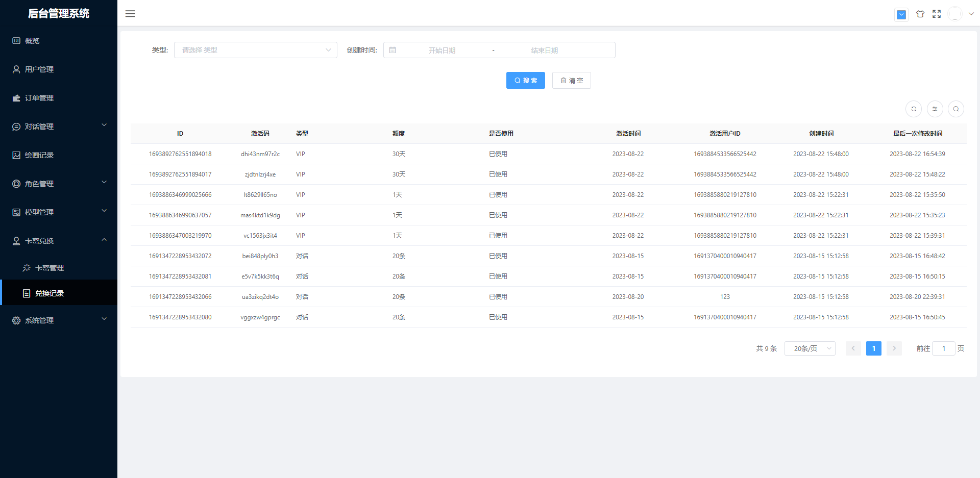Click the 开始日期 date field
The width and height of the screenshot is (980, 478).
tap(442, 51)
